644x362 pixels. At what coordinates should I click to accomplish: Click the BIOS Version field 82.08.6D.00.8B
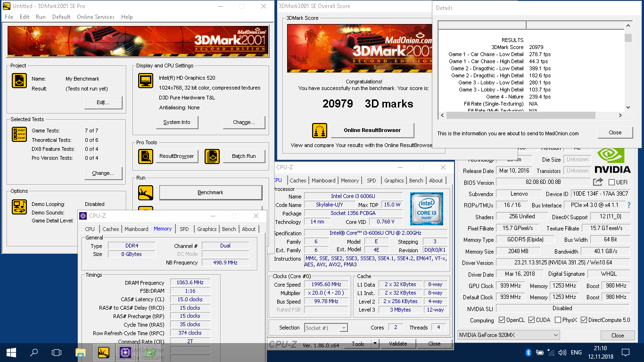(544, 182)
